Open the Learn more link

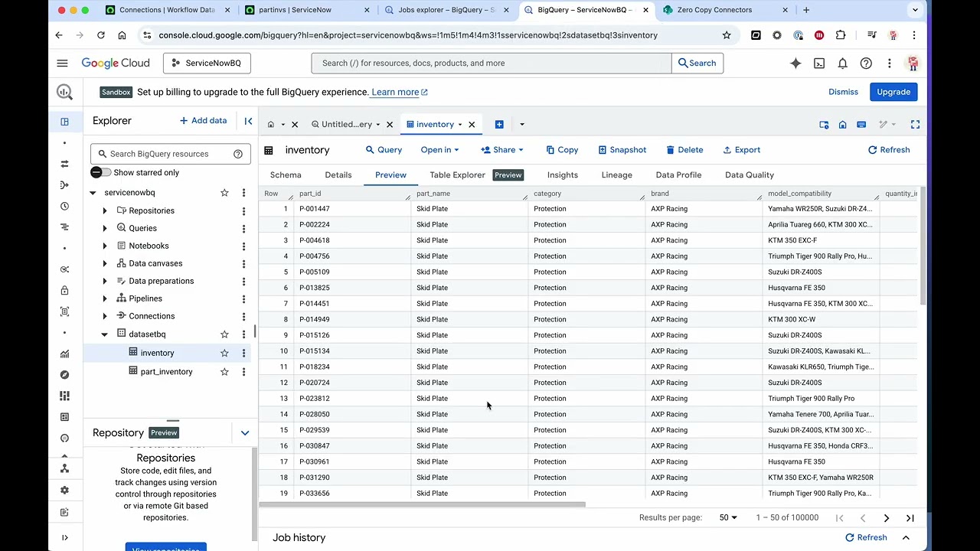[399, 92]
